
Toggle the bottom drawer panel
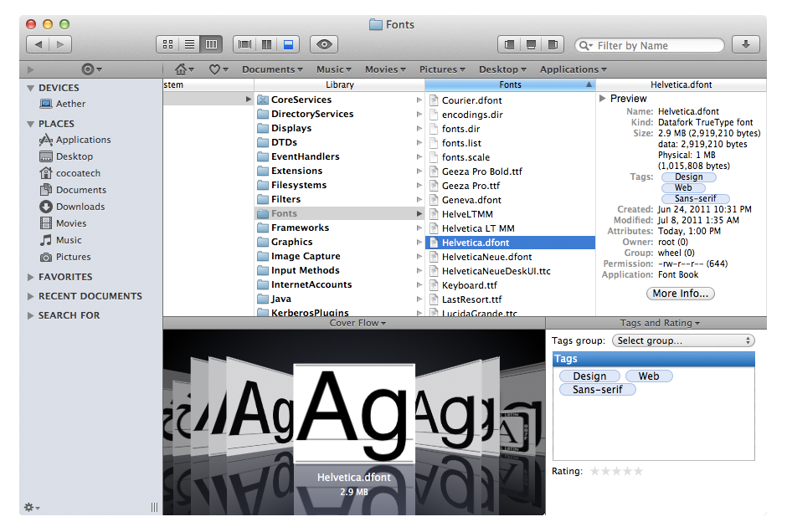pyautogui.click(x=531, y=44)
